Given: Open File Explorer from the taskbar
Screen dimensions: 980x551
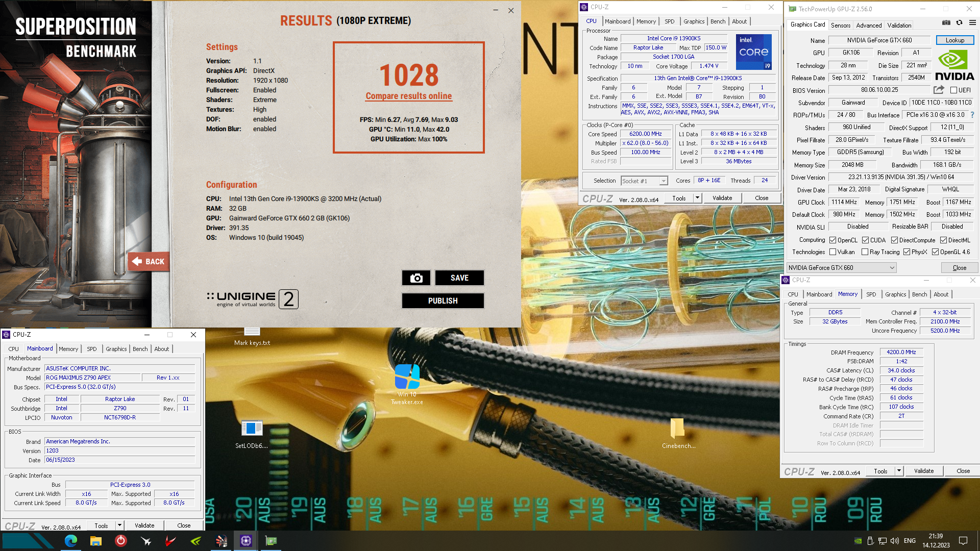Looking at the screenshot, I should (96, 541).
